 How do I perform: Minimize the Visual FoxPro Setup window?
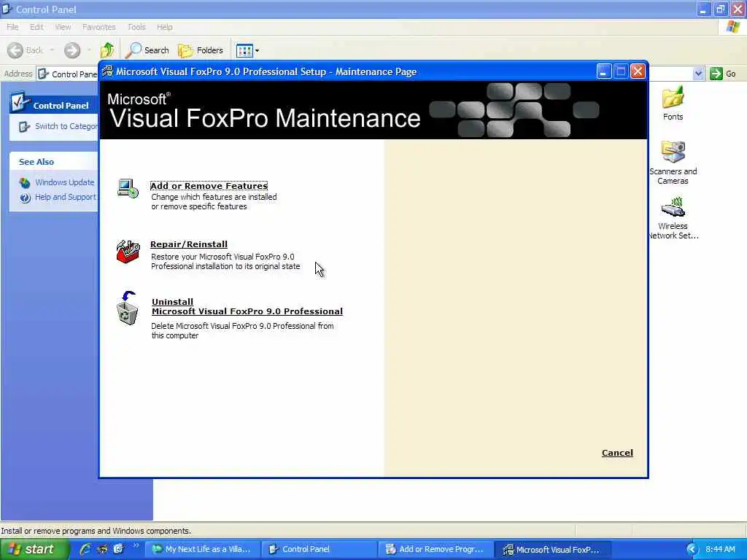[x=603, y=71]
